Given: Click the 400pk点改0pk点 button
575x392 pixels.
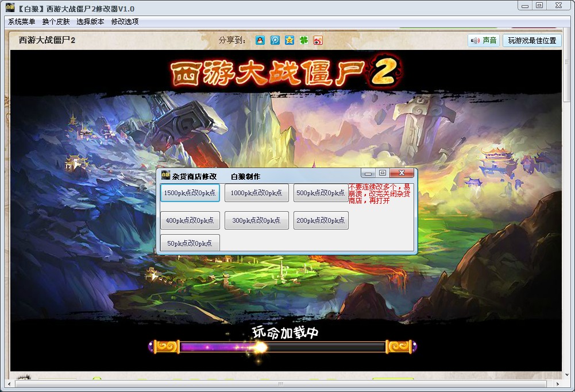Looking at the screenshot, I should pos(190,220).
